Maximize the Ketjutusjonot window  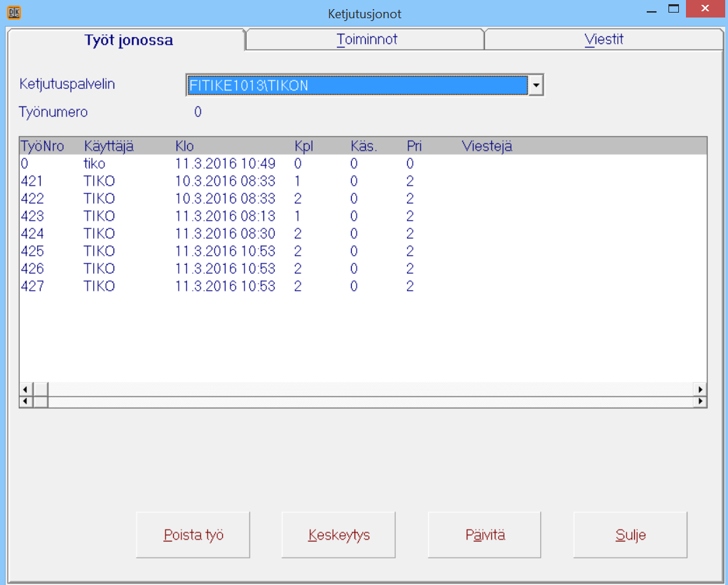tap(673, 9)
